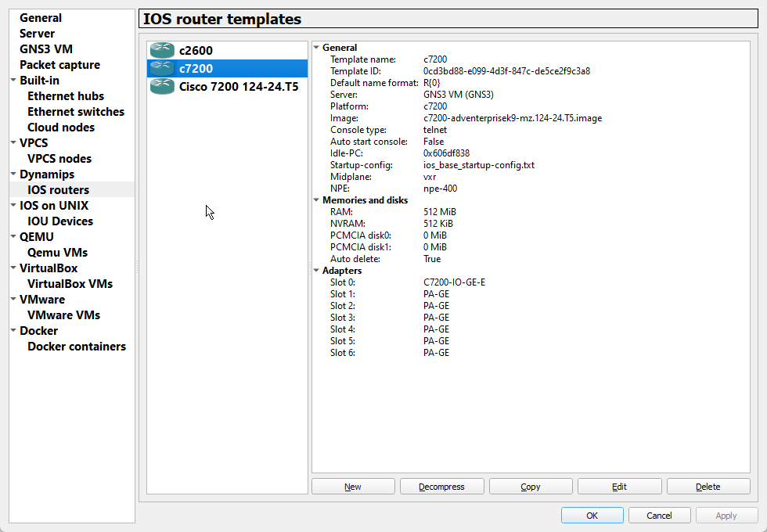The height and width of the screenshot is (532, 767).
Task: Select the Cisco 7200 124-24.T5 router icon
Action: [162, 86]
